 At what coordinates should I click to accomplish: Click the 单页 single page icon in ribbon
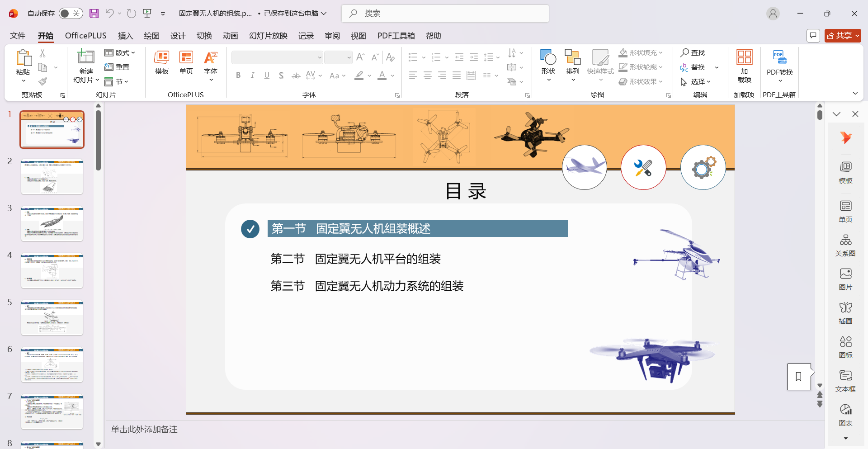tap(186, 62)
